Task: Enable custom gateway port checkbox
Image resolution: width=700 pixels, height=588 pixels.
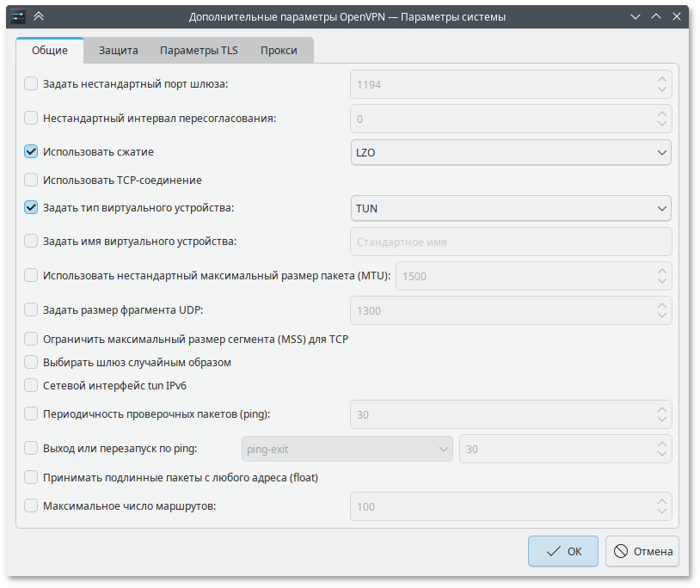Action: (31, 84)
